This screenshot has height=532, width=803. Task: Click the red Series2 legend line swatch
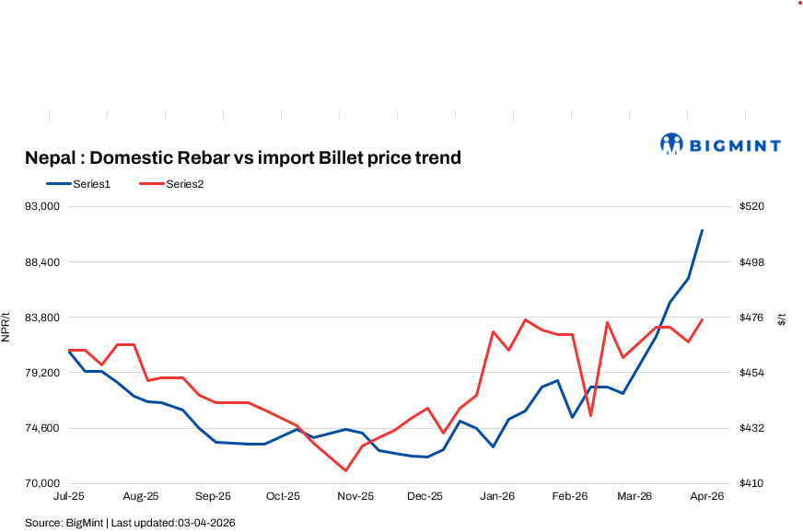coord(150,184)
